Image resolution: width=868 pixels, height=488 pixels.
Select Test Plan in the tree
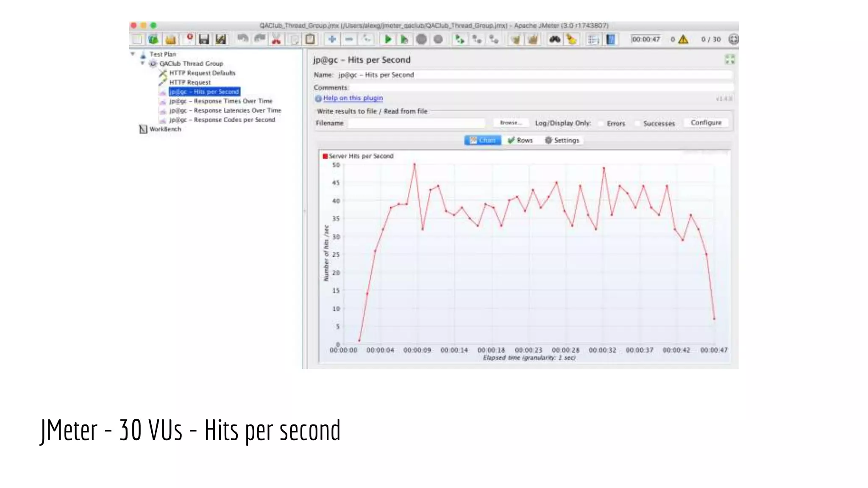coord(162,54)
